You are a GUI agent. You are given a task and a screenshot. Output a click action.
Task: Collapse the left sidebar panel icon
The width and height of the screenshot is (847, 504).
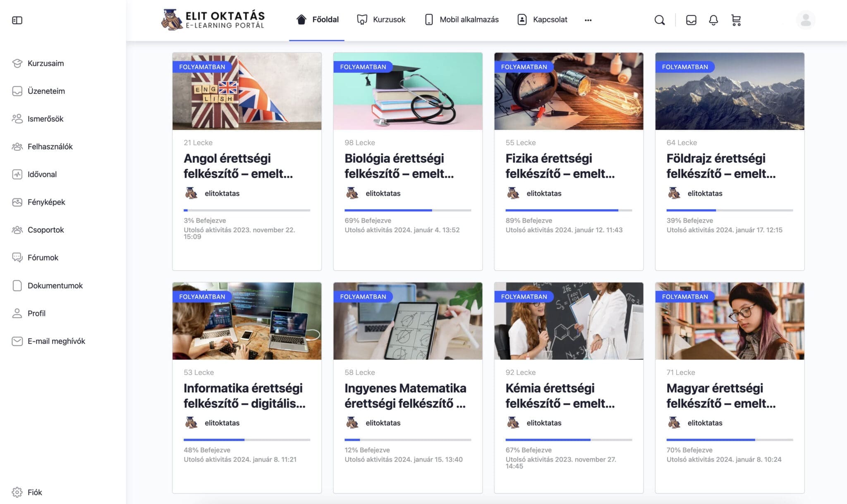(x=17, y=20)
